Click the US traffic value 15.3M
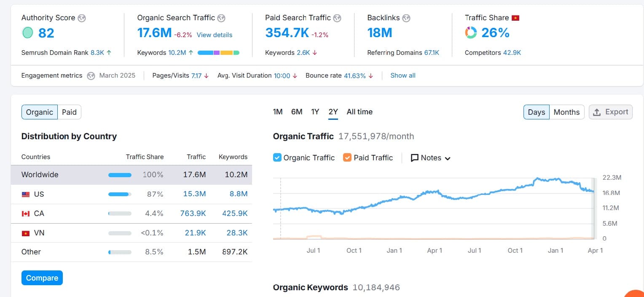The height and width of the screenshot is (297, 644). tap(195, 194)
